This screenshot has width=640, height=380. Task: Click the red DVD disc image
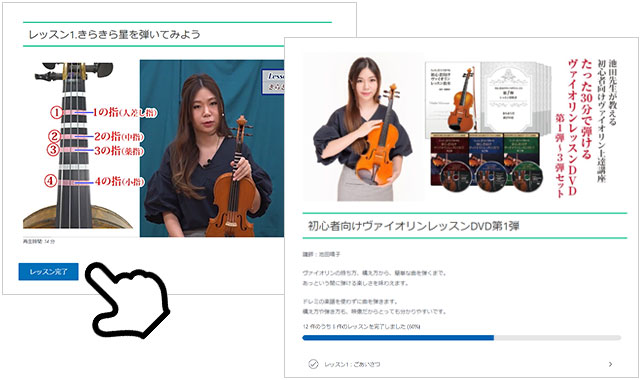click(452, 178)
